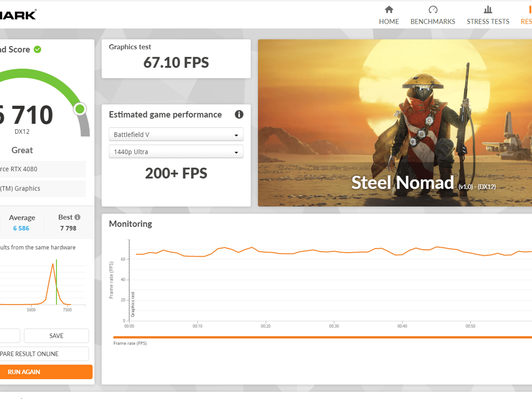Screen dimensions: 532x399
Task: Click the orange Frame rate legend bar
Action: click(x=323, y=337)
